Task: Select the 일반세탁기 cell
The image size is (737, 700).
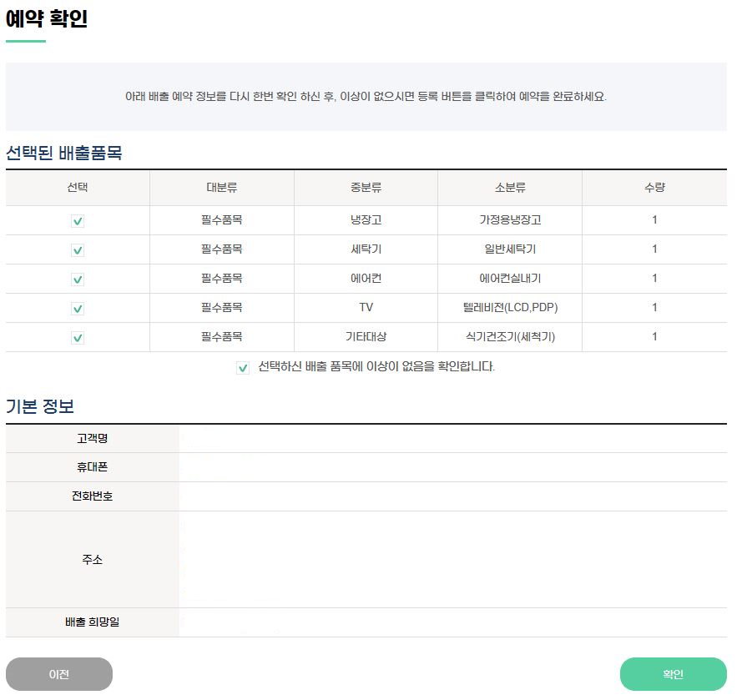Action: [x=510, y=249]
